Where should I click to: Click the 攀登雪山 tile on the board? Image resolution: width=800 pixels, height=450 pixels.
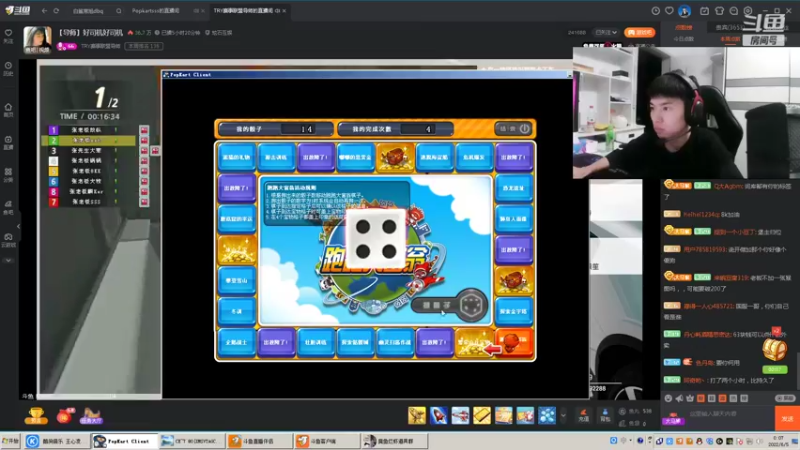pos(237,281)
